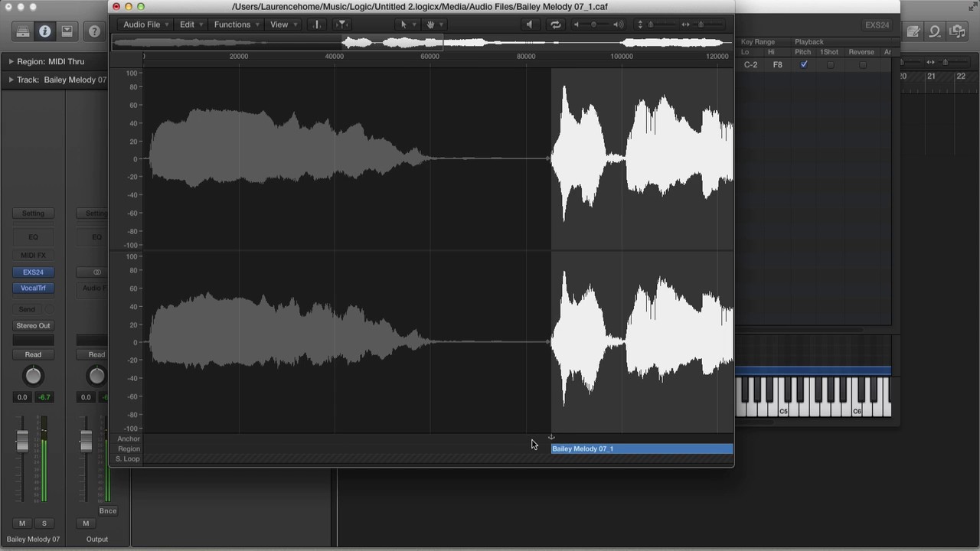The image size is (980, 551).
Task: Toggle the cycle loop icon
Action: [556, 24]
